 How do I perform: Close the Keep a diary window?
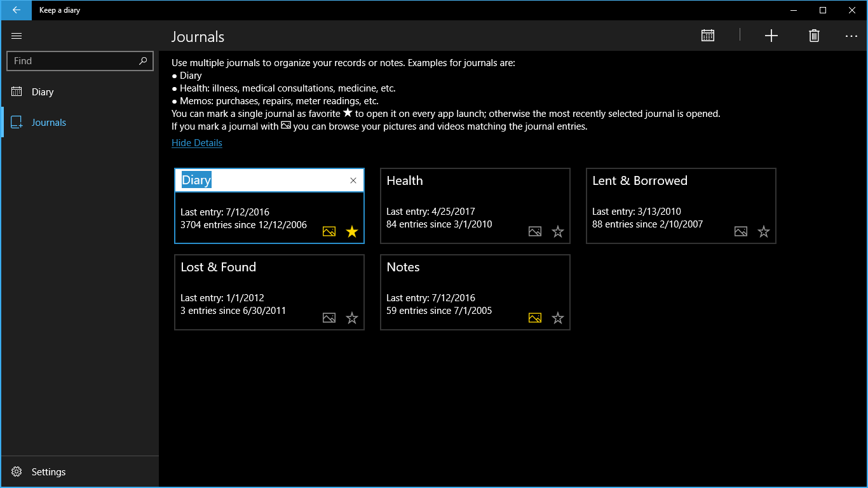coord(853,10)
